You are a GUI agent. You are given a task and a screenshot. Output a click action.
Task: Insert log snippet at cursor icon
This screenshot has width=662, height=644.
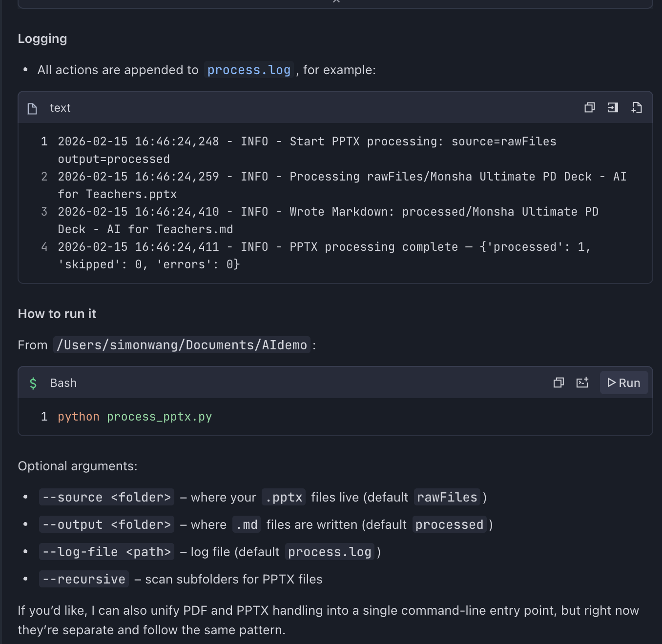(613, 108)
